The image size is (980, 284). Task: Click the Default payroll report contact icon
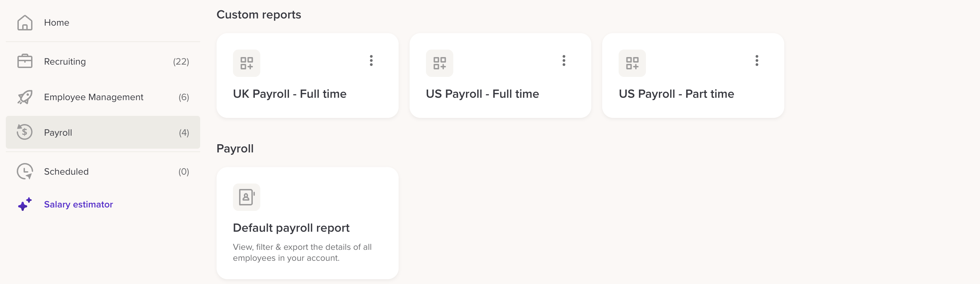coord(247,197)
